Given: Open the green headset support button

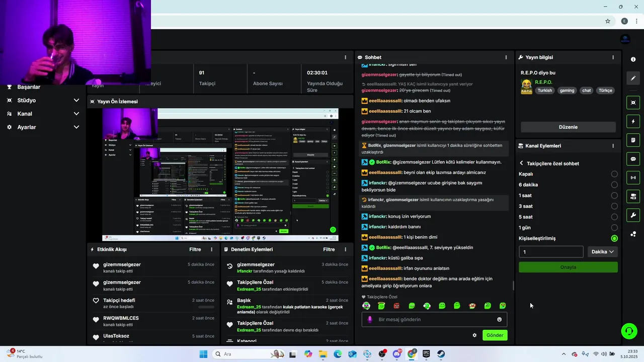Looking at the screenshot, I should pos(629,331).
